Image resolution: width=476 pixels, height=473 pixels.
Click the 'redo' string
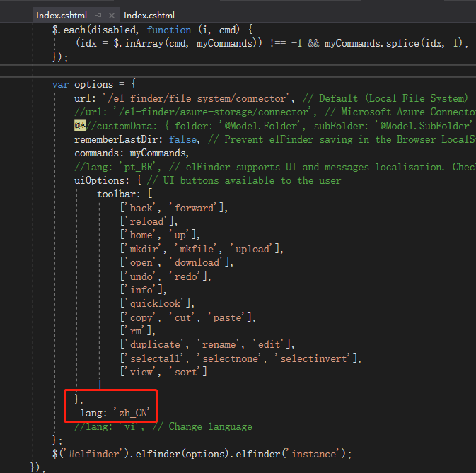185,276
